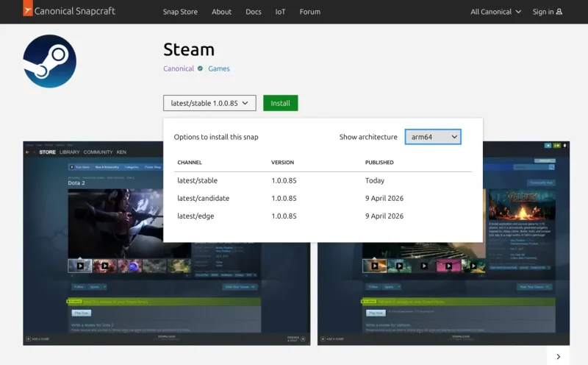
Task: Click the VERSION column header
Action: click(282, 162)
